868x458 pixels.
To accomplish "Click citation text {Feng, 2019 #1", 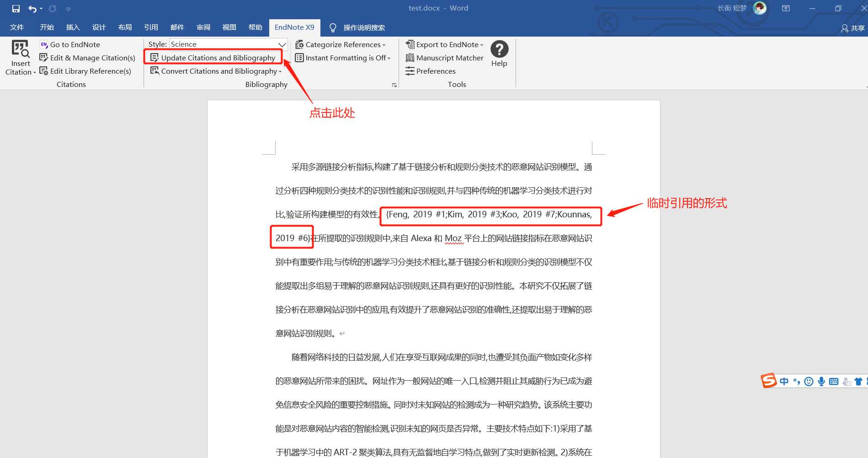I will pos(415,214).
